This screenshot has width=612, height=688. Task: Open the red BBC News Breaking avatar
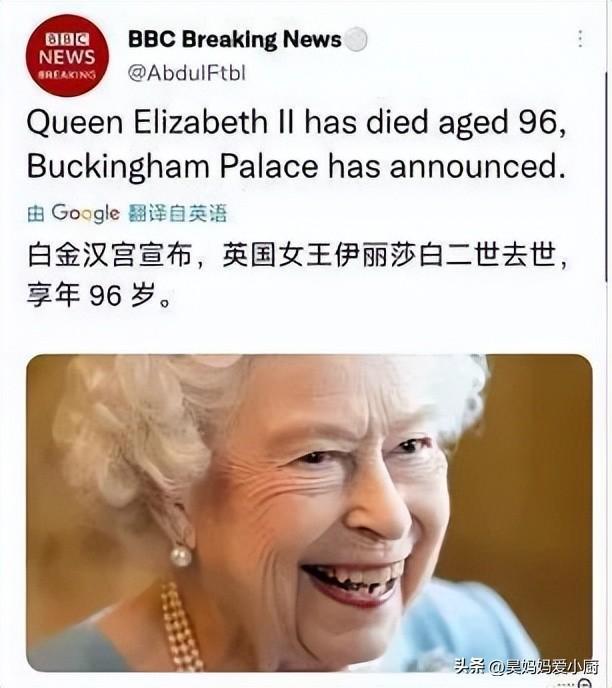point(67,55)
